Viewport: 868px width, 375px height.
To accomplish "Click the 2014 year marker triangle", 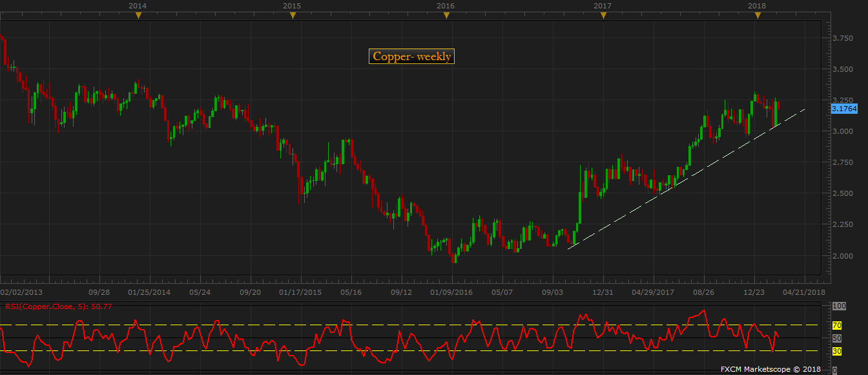I will pos(138,16).
